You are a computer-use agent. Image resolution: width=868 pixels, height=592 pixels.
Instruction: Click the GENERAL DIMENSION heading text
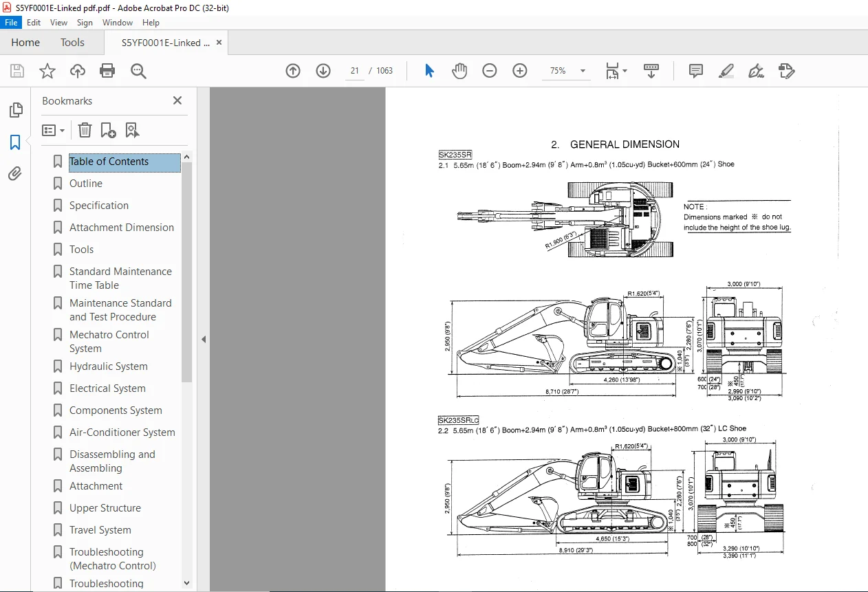(x=625, y=144)
